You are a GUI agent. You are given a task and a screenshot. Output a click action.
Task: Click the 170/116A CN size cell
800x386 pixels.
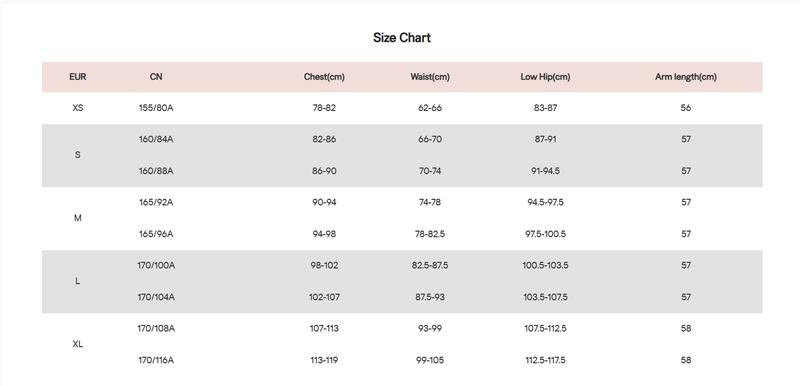pyautogui.click(x=156, y=361)
